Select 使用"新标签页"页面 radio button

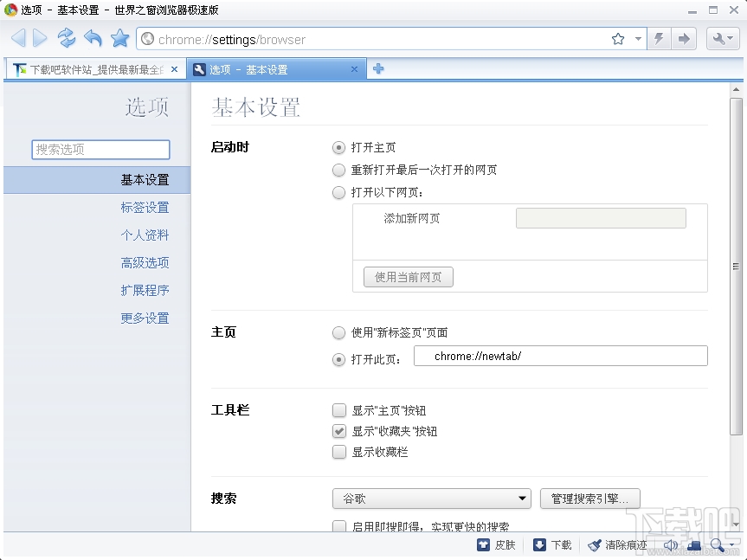pyautogui.click(x=338, y=332)
